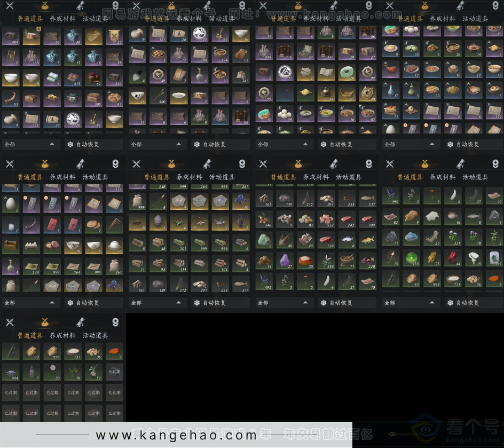Screen dimensions: 504x448
Task: Click the crossed-swords banner item with count 33
Action: (x=114, y=36)
